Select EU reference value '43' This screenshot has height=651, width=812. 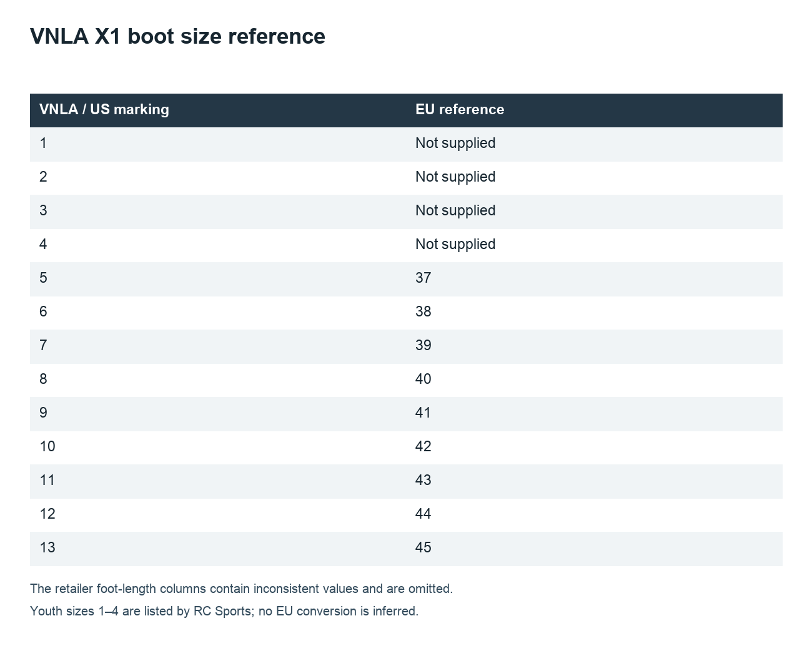pos(423,480)
